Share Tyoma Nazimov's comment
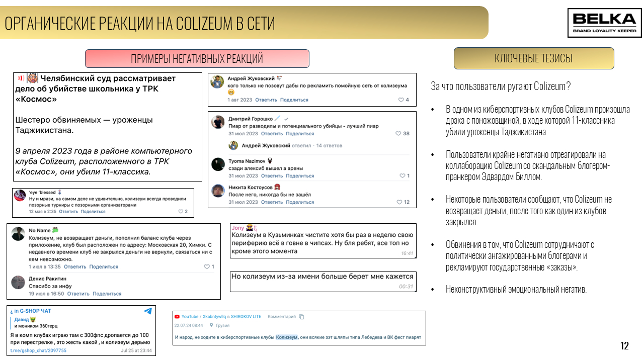Viewport: 644px width, 362px height. point(300,176)
